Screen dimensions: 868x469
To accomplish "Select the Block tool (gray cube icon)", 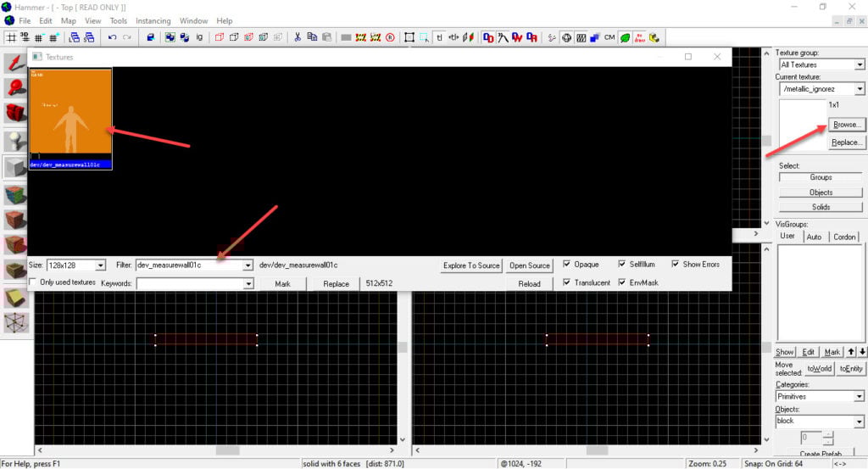I will (15, 168).
